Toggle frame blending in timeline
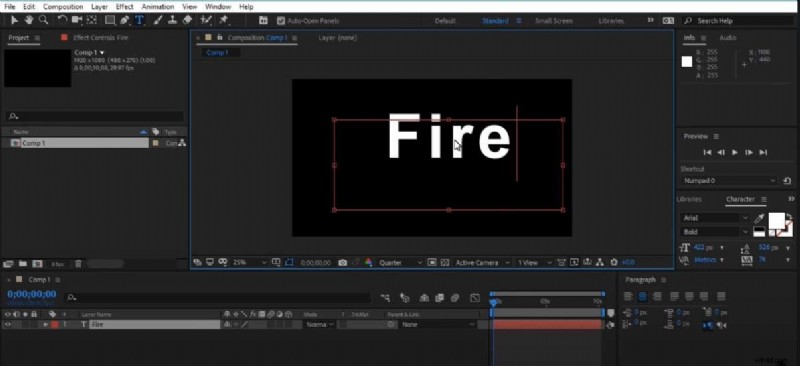The image size is (800, 366). [x=439, y=298]
